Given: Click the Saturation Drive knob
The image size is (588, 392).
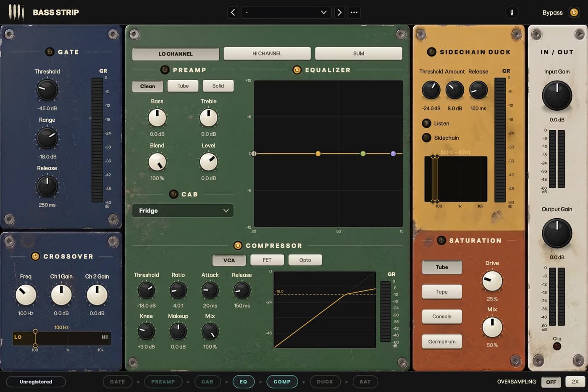Looking at the screenshot, I should 492,281.
